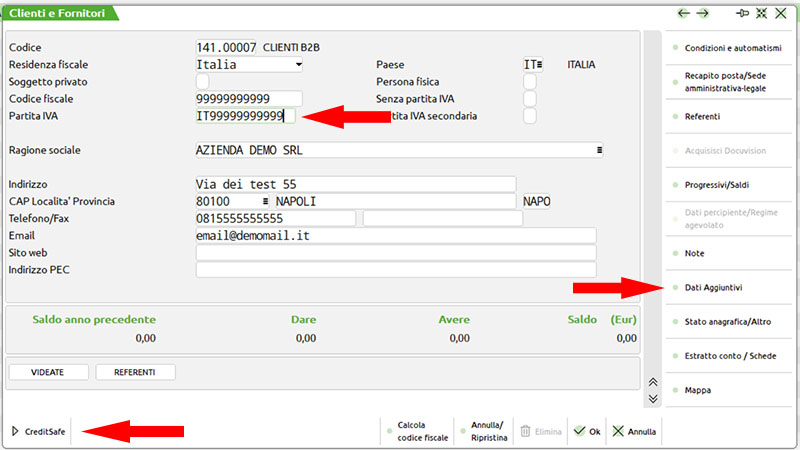The image size is (800, 450).
Task: Open the CAP lookup list icon
Action: [x=265, y=201]
